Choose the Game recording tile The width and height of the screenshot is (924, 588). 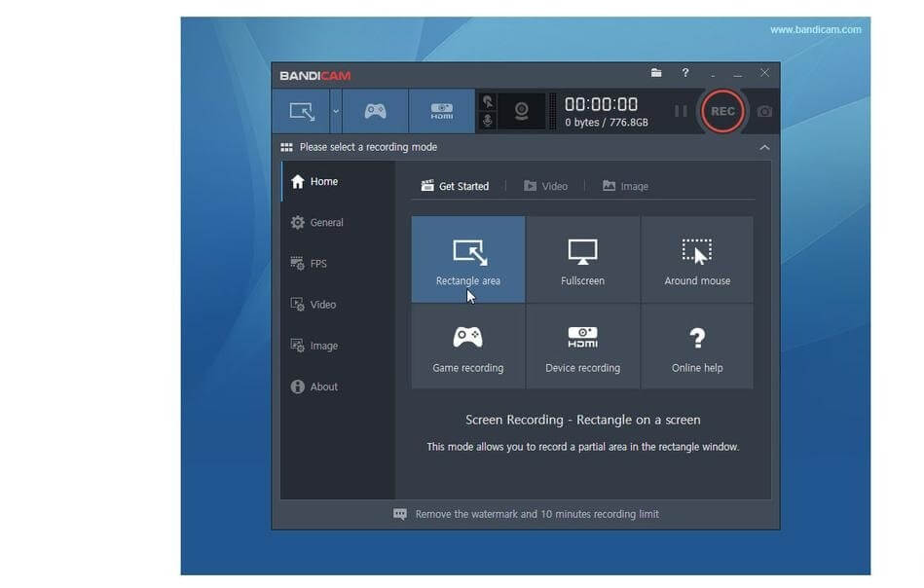pyautogui.click(x=468, y=347)
